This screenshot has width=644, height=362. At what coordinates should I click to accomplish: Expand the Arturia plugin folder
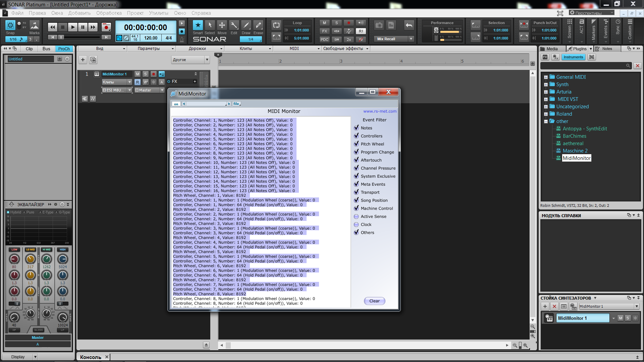pos(546,92)
